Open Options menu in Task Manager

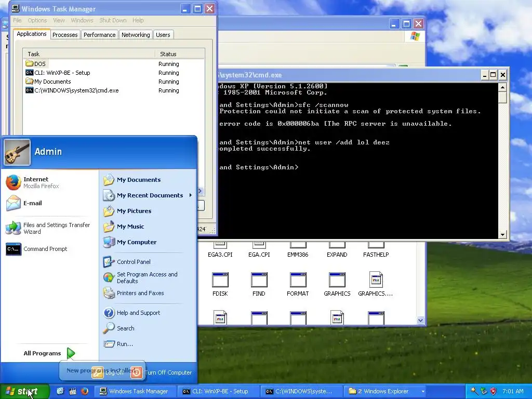(x=37, y=20)
